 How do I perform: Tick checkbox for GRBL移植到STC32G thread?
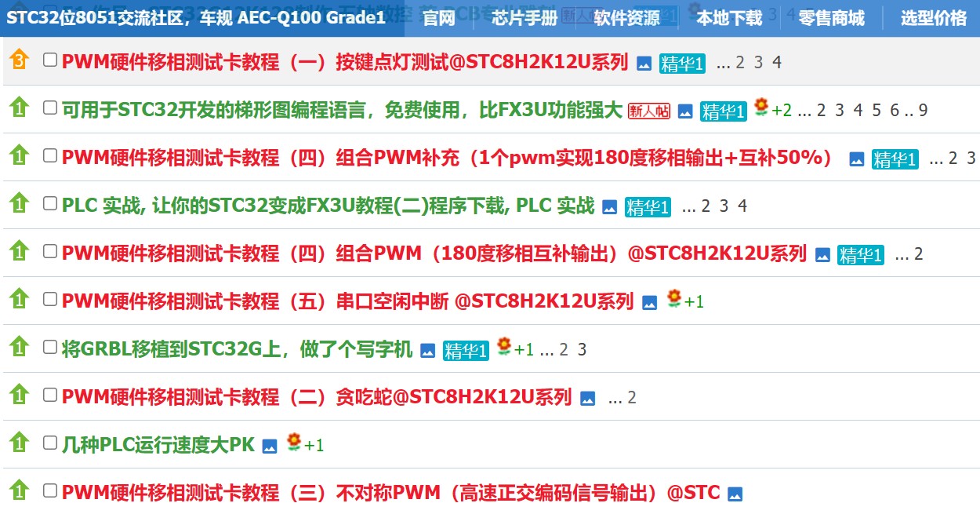point(50,347)
